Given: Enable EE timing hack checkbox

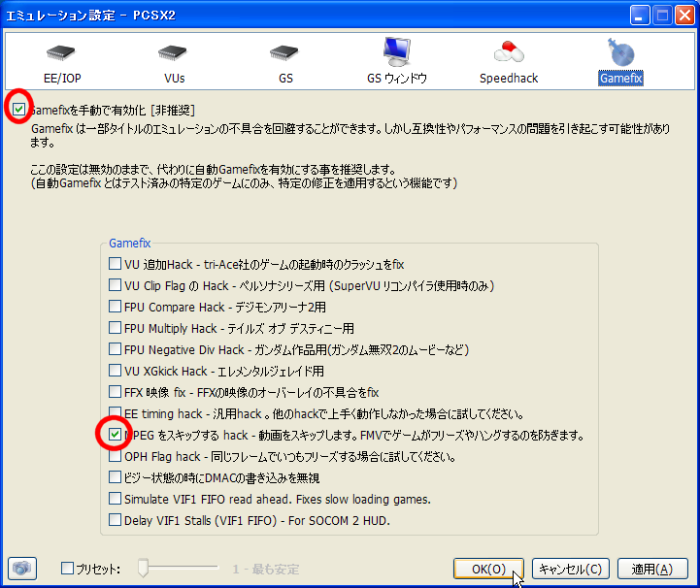Looking at the screenshot, I should 115,413.
